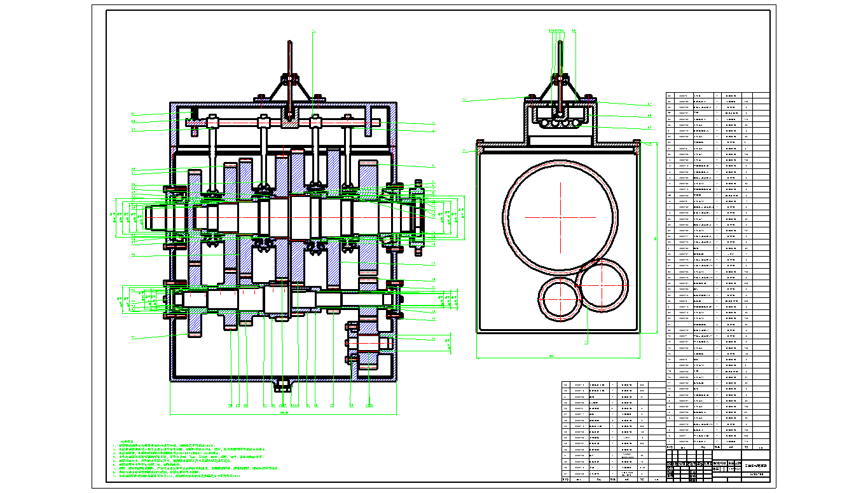The image size is (868, 493).
Task: Click the height dimension line right of side view
Action: [655, 238]
